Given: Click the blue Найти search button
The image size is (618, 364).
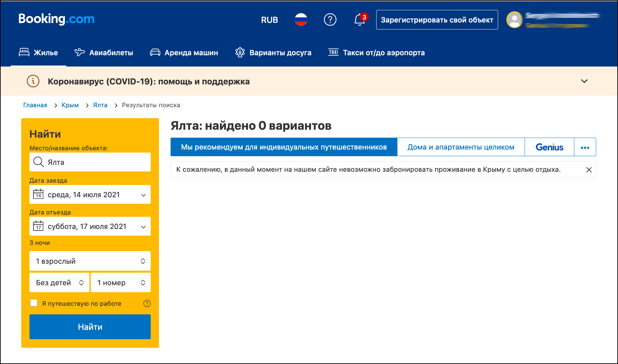Looking at the screenshot, I should click(x=90, y=327).
